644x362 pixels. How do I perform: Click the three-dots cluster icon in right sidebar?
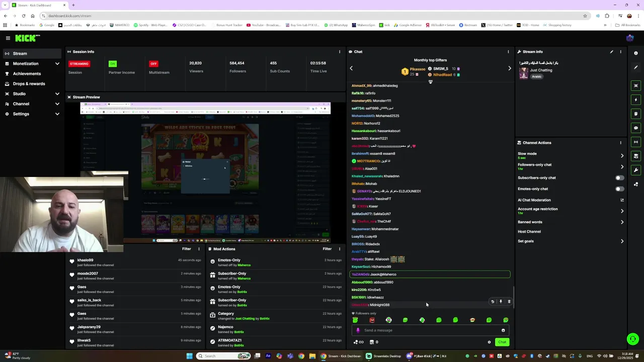click(636, 184)
